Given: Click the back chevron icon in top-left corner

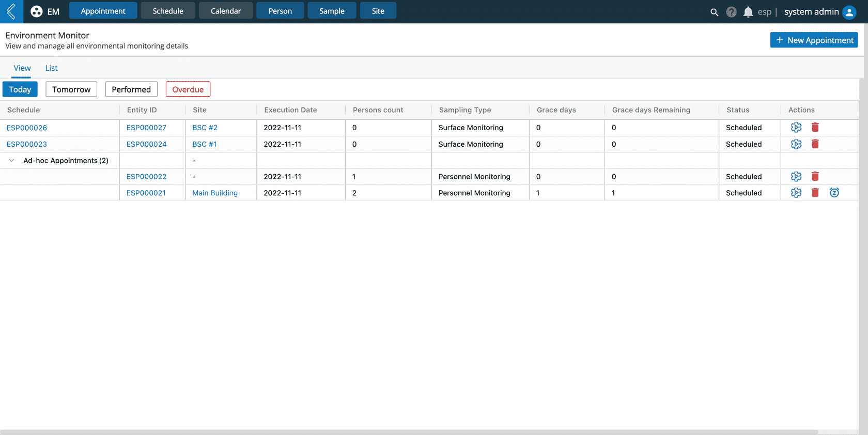Looking at the screenshot, I should pyautogui.click(x=11, y=11).
